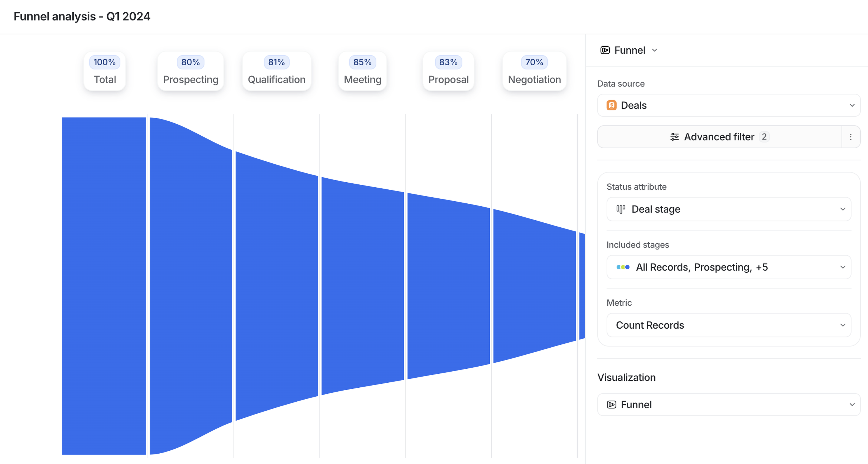The width and height of the screenshot is (868, 464).
Task: Click the funnel icon in panel header
Action: 605,50
